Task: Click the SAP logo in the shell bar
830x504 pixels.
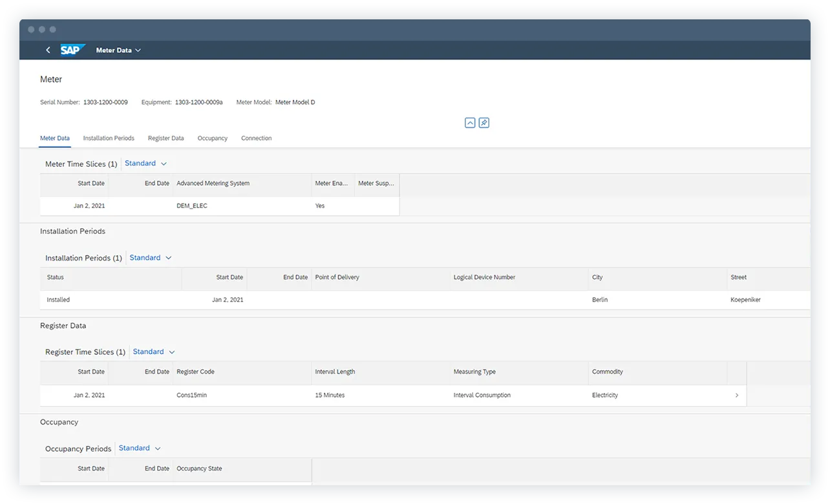Action: tap(72, 50)
